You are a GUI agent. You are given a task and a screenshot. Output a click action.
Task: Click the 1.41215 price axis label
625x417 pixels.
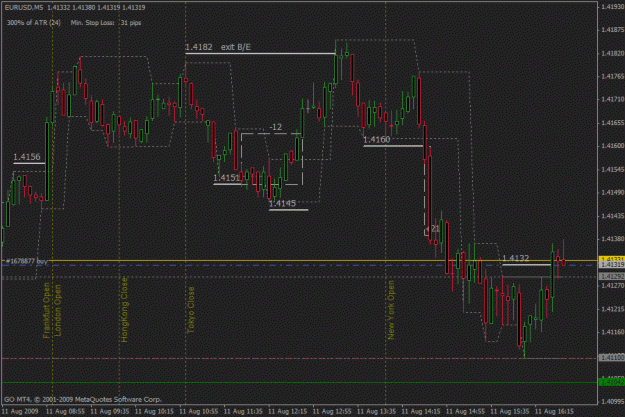[x=613, y=309]
